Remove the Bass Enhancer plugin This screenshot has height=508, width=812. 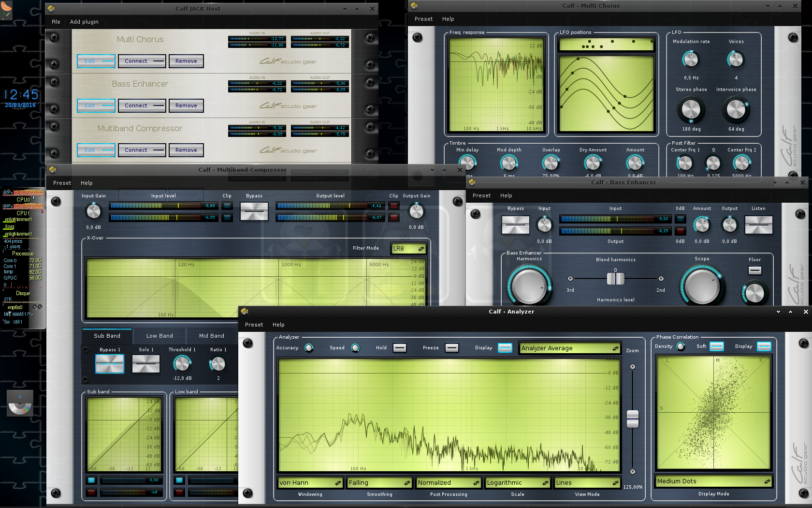(x=186, y=105)
